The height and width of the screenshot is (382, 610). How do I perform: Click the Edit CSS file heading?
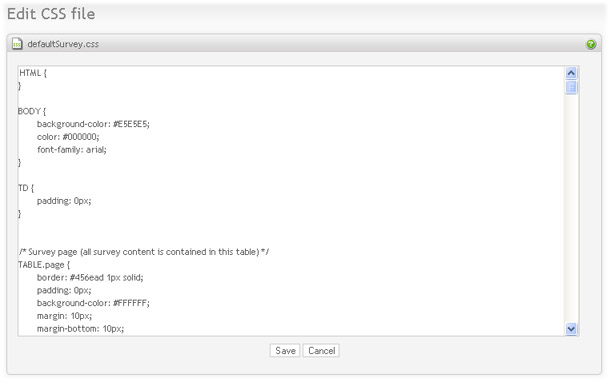51,14
